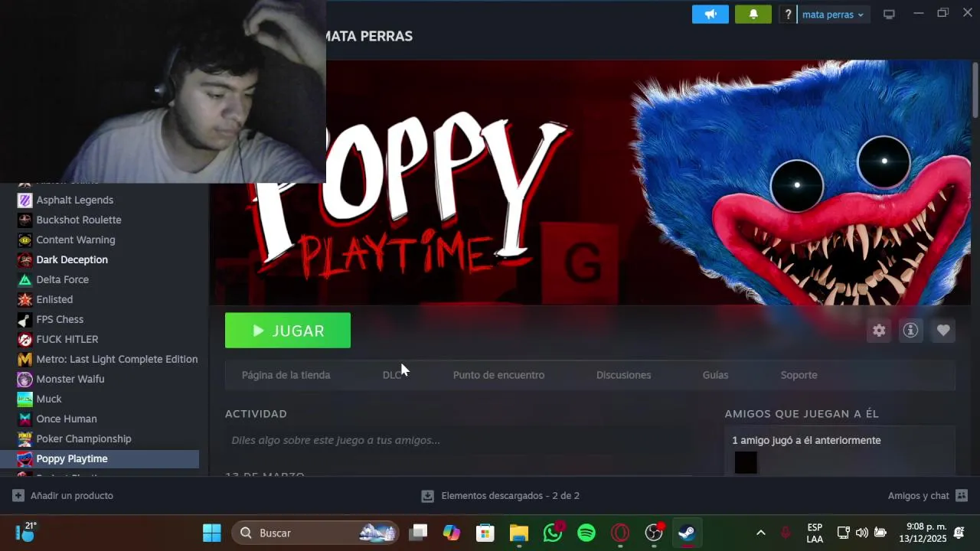Expand the mata perras account dropdown
The height and width of the screenshot is (551, 980).
[x=833, y=15]
